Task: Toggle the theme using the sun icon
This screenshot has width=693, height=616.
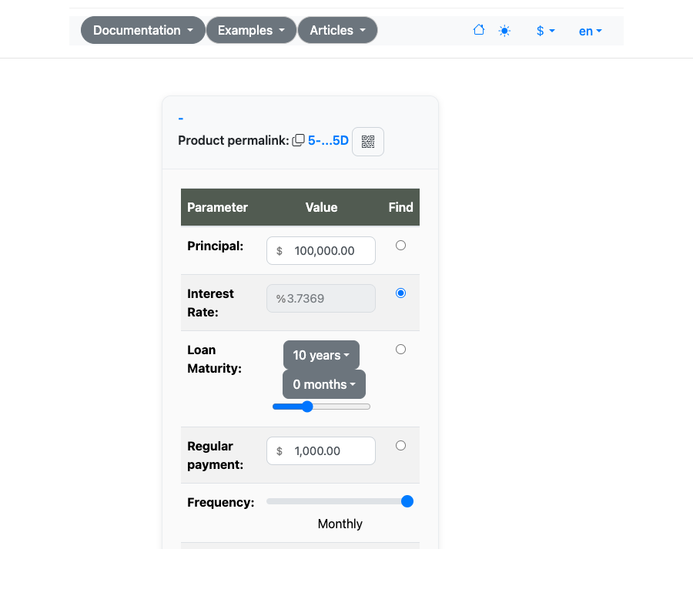Action: click(x=504, y=30)
